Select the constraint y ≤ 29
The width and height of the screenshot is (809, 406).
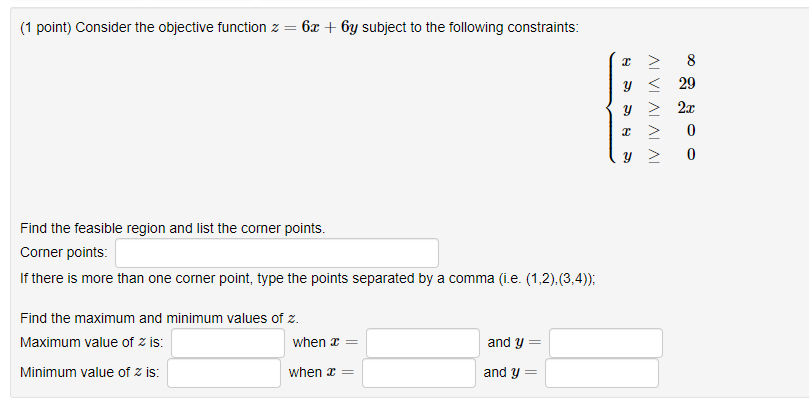click(x=658, y=84)
